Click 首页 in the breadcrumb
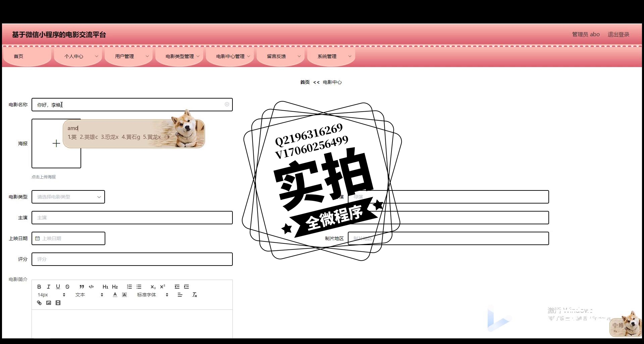 tap(305, 82)
